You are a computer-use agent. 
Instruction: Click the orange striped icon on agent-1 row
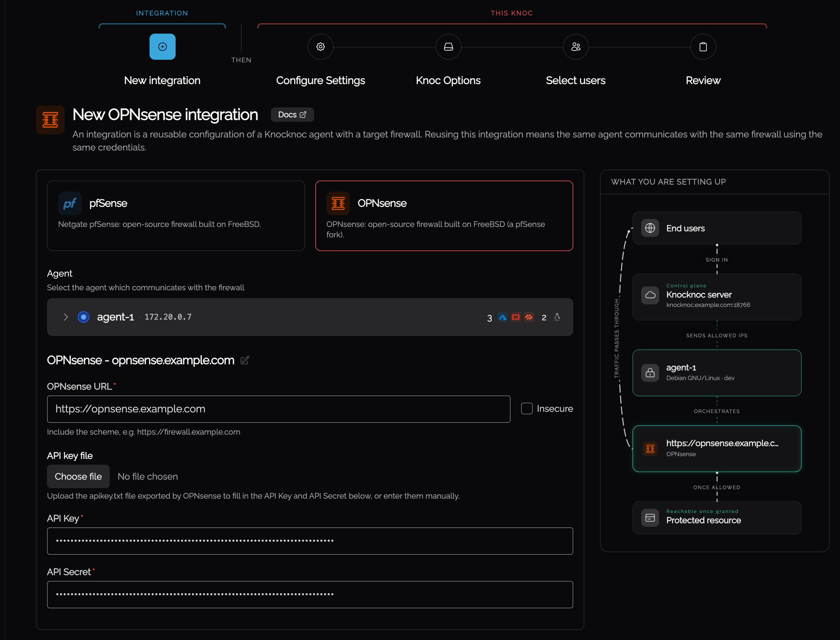[x=529, y=317]
